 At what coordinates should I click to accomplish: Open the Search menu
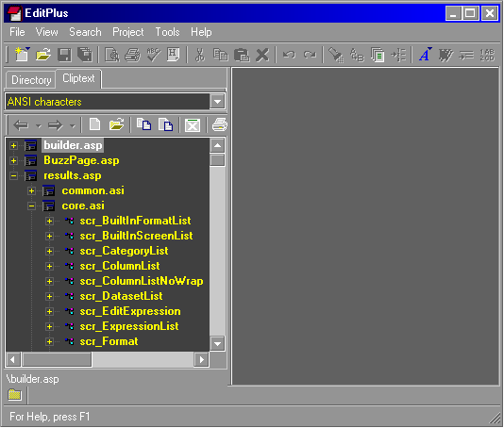pos(85,32)
